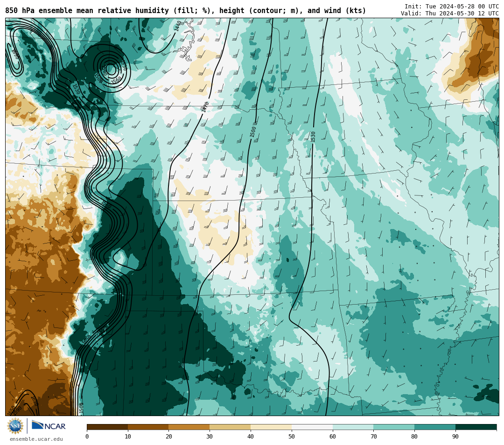Click the colorbar tick label 60
Screen dimensions: 504x445
pyautogui.click(x=333, y=436)
